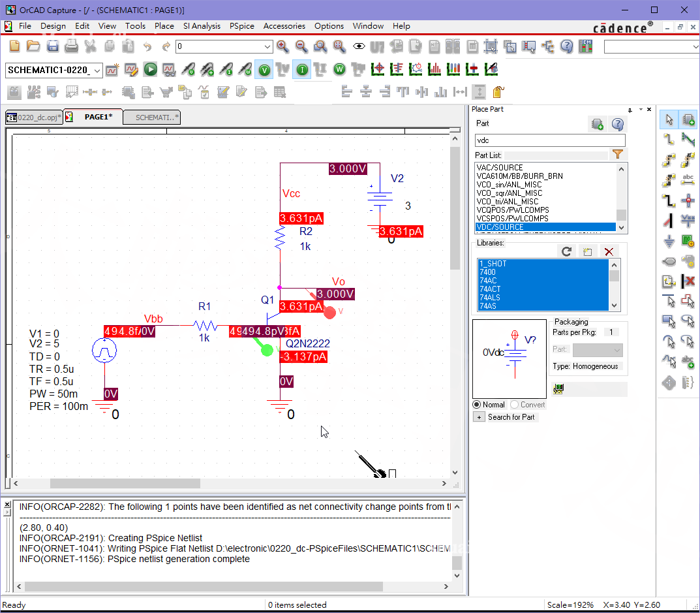Click the Part name input field containing vdc
This screenshot has width=700, height=613.
pos(550,140)
